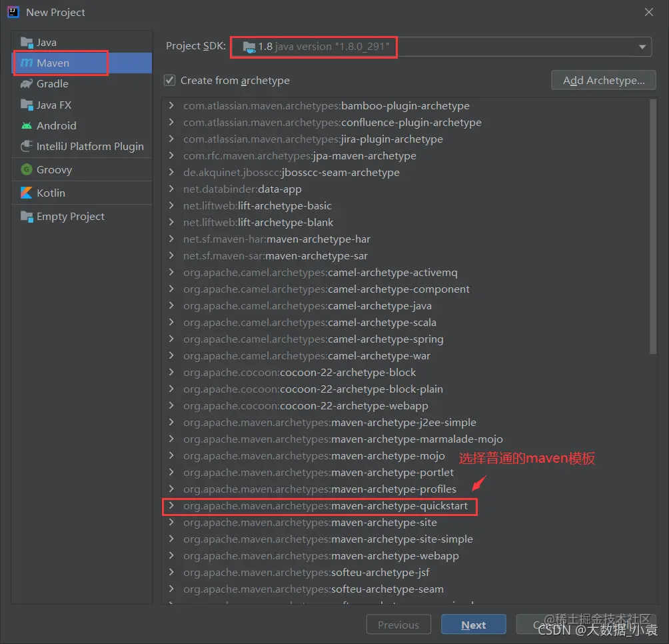Screen dimensions: 669x644
Task: Select Android project type label
Action: 57,125
